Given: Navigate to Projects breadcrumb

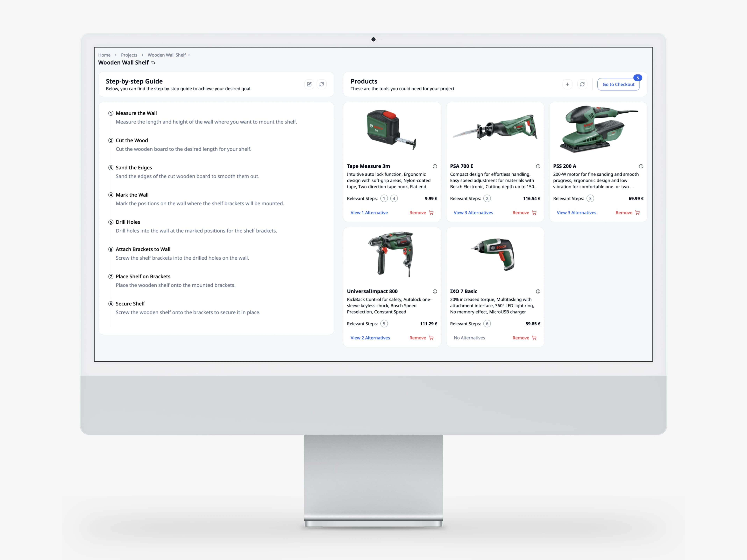Looking at the screenshot, I should (129, 55).
